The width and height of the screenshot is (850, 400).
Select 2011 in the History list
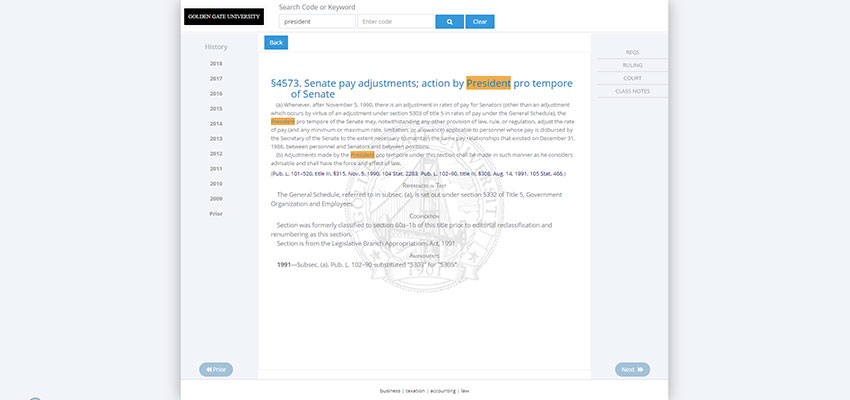point(216,169)
